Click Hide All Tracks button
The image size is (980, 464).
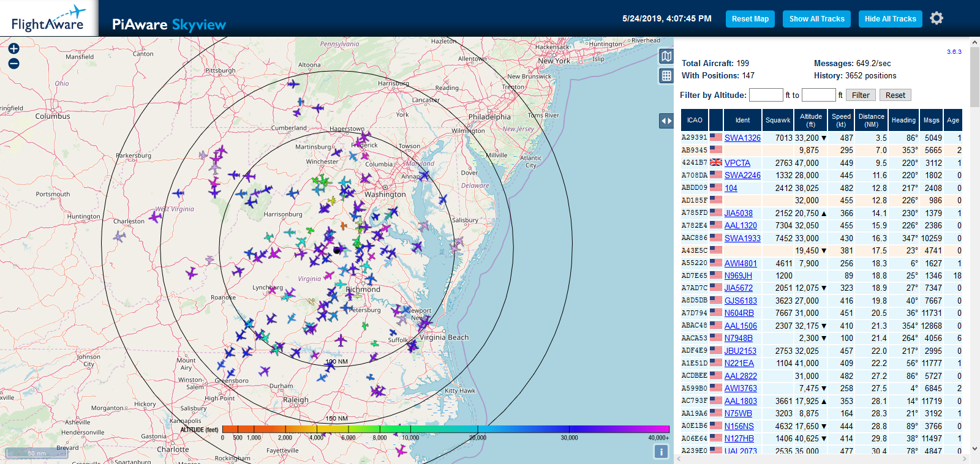(890, 19)
